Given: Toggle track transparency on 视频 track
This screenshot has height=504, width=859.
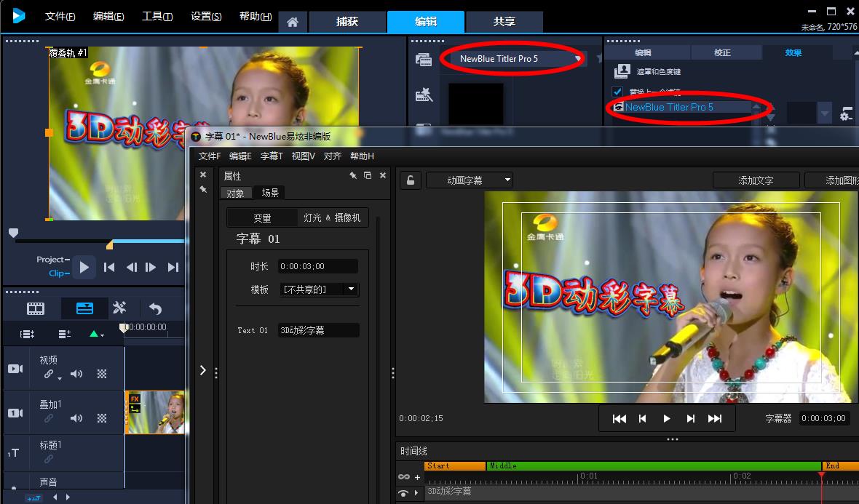Looking at the screenshot, I should coord(102,374).
